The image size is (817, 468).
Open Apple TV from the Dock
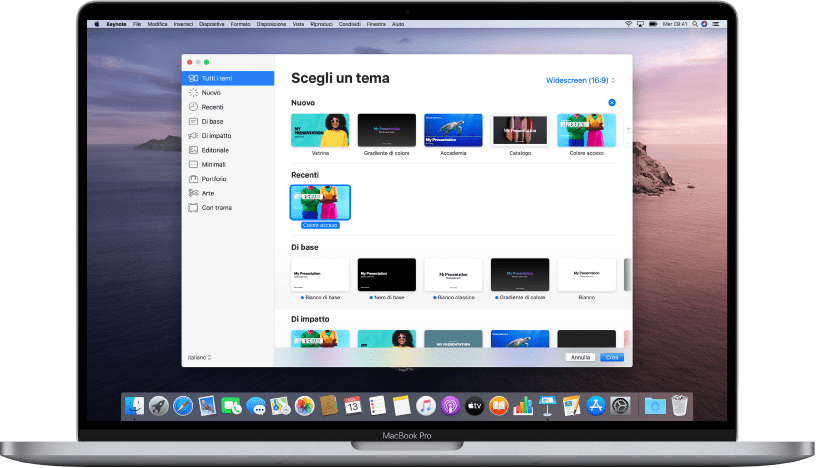(x=474, y=406)
